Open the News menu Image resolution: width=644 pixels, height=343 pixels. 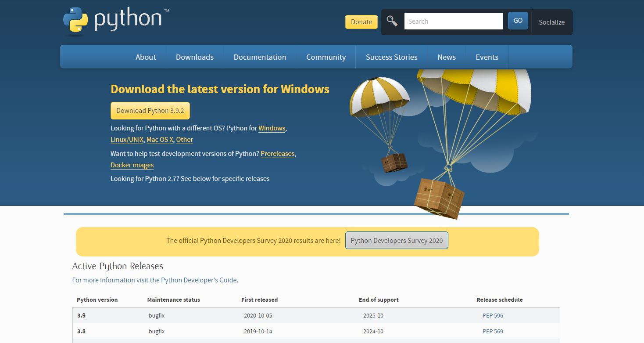[x=447, y=57]
